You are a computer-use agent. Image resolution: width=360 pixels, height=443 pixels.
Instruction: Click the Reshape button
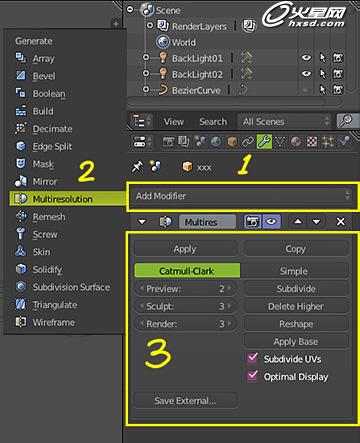coord(296,324)
